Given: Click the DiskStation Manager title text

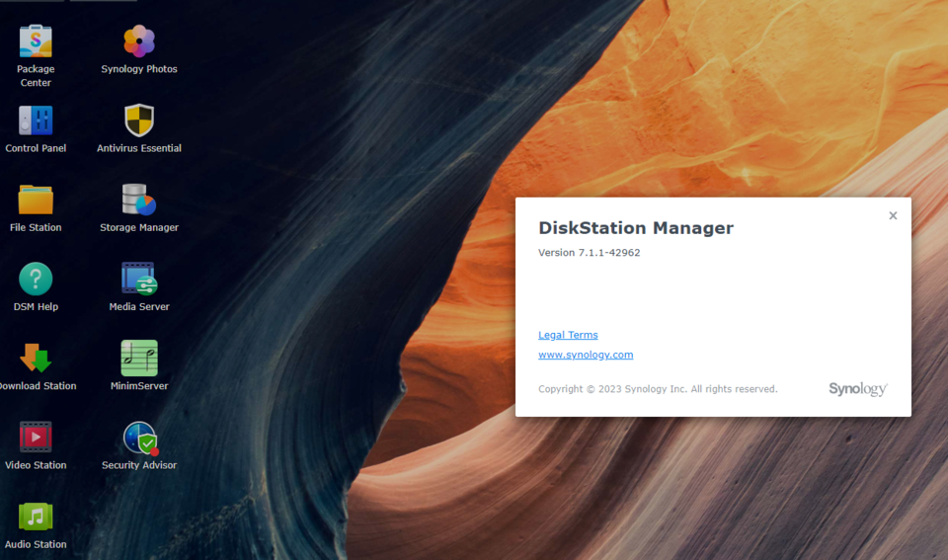Looking at the screenshot, I should 635,228.
